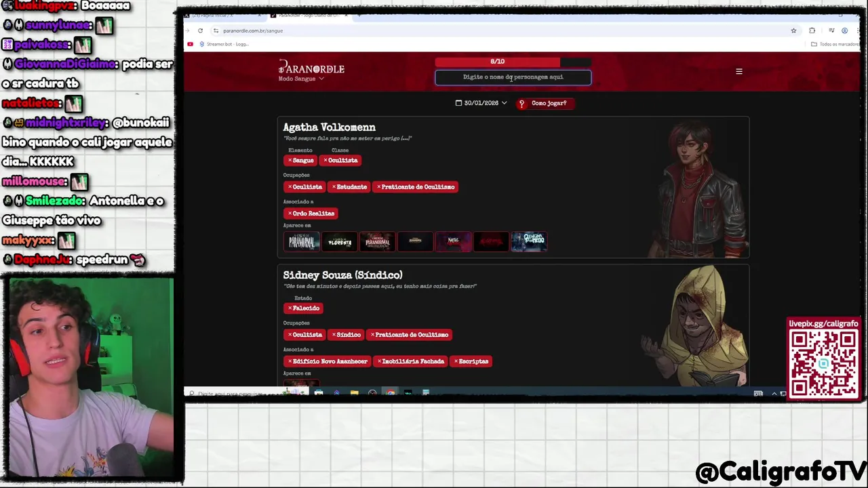Open Todos os marcadores folder
Viewport: 868px width, 488px height.
coord(835,44)
